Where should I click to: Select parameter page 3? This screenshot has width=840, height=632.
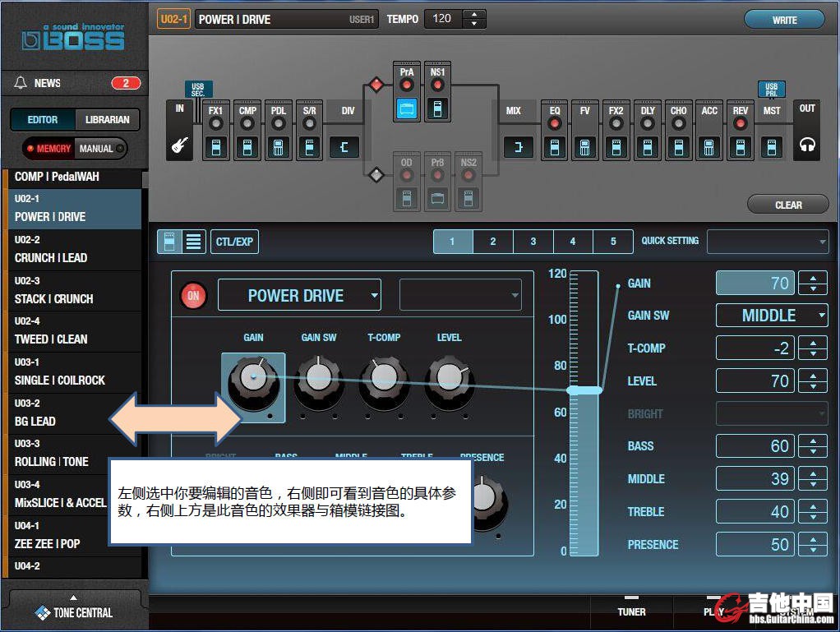click(x=533, y=242)
